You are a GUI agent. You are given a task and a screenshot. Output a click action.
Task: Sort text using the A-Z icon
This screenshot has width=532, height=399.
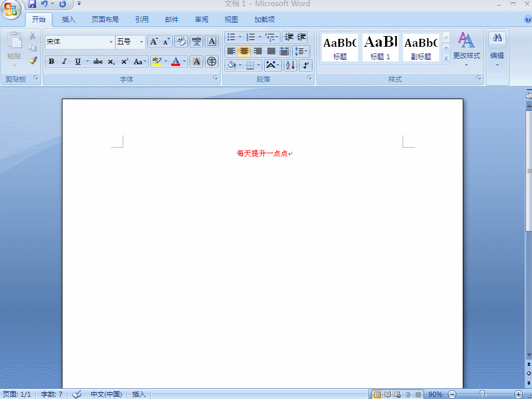click(290, 65)
